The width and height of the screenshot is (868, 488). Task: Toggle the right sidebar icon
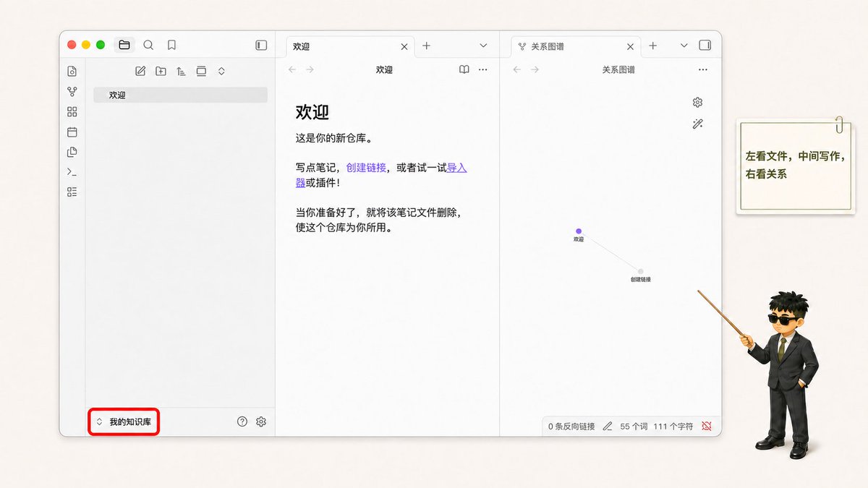point(705,45)
